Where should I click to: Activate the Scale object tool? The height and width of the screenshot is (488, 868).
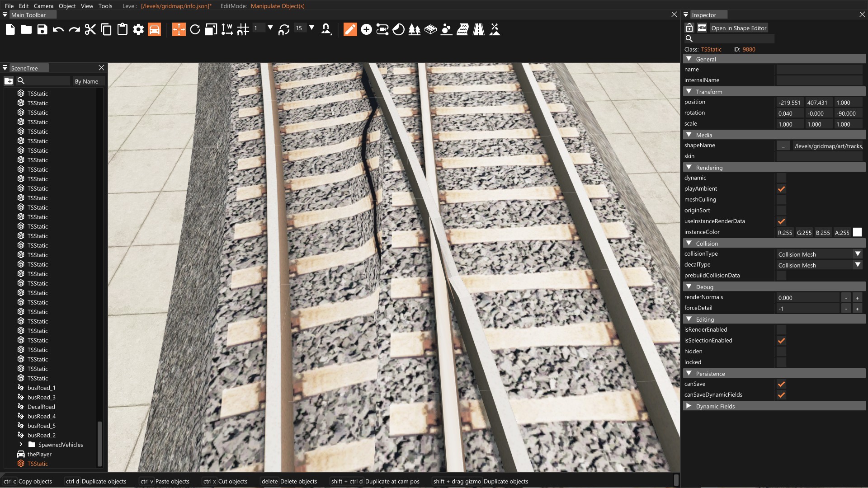[x=211, y=30]
